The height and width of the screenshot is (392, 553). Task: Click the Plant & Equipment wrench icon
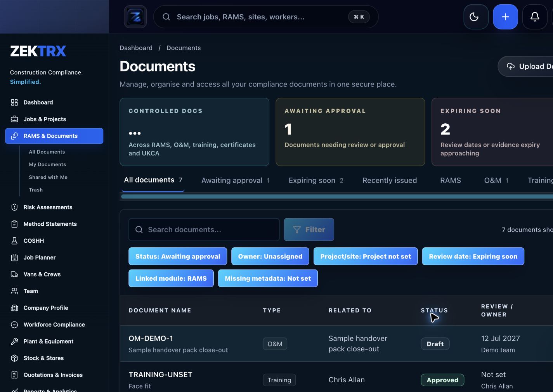point(14,341)
